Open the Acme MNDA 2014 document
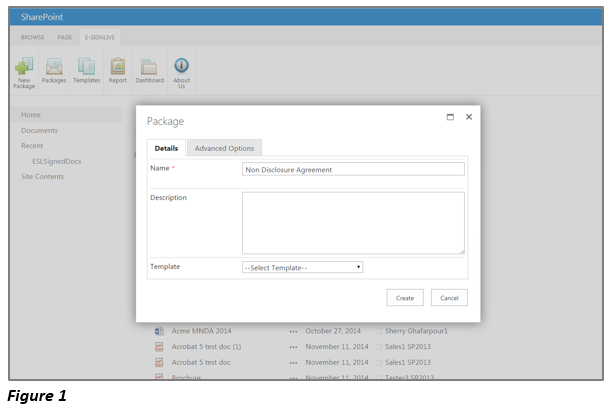The height and width of the screenshot is (411, 612). (x=201, y=331)
